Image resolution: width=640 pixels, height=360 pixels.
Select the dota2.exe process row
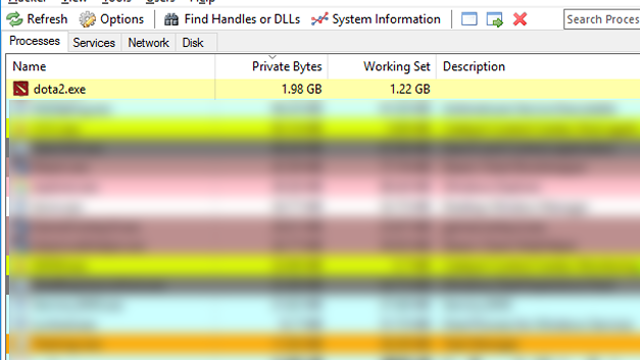[x=323, y=89]
